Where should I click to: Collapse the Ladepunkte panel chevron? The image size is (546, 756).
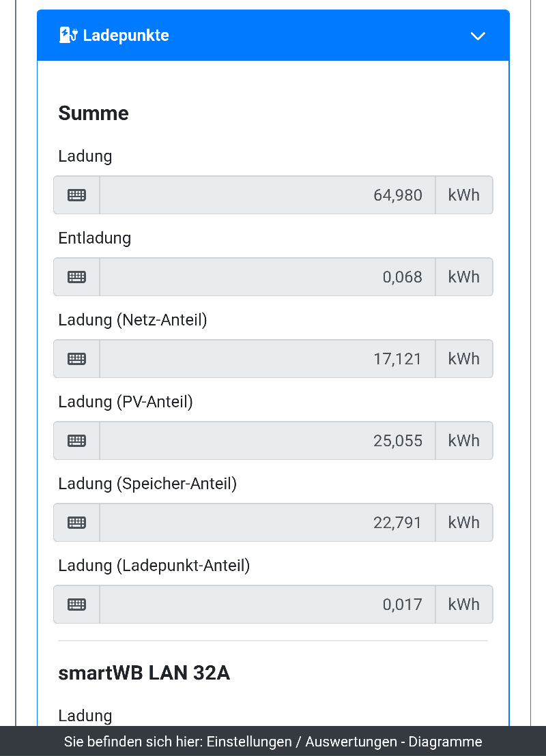(x=478, y=36)
